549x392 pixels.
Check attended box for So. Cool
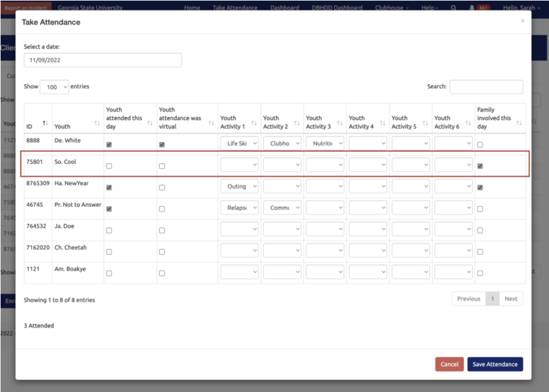(109, 166)
